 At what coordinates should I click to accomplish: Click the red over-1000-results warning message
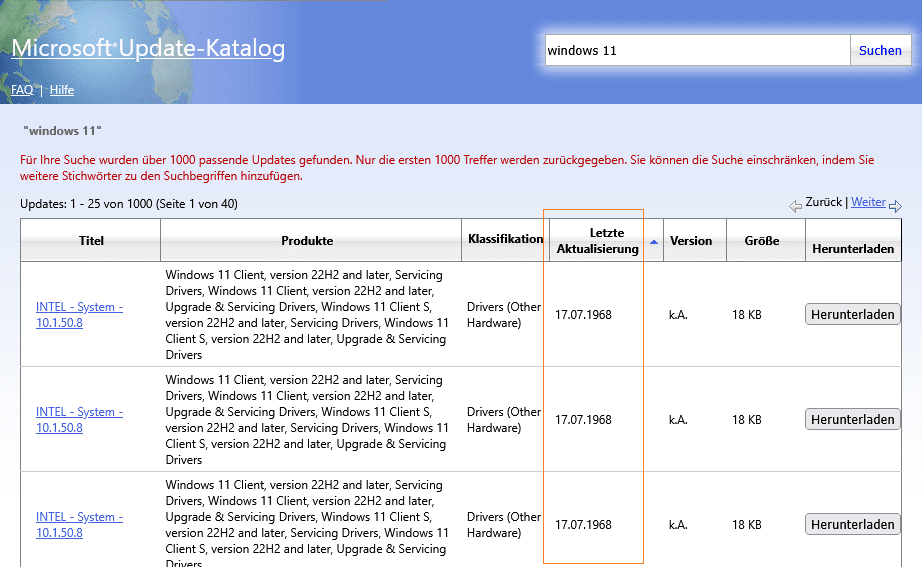[x=447, y=168]
